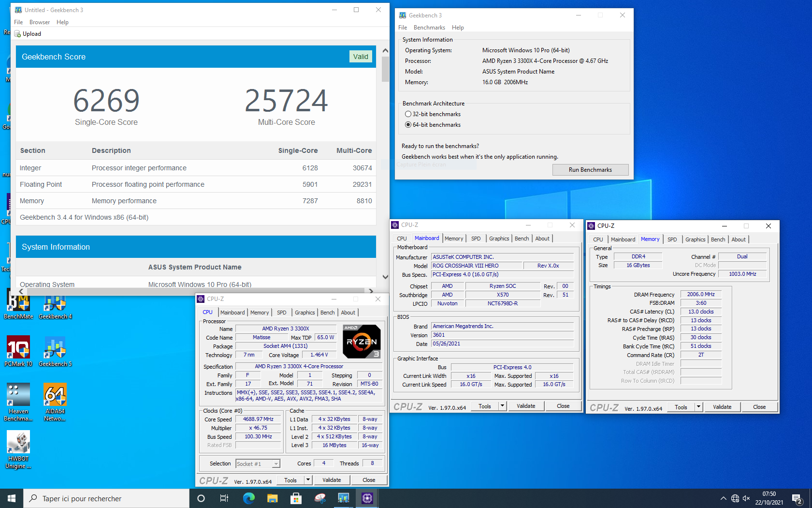Viewport: 812px width, 508px height.
Task: Open the Heaven Benchmark desktop icon
Action: coord(18,403)
